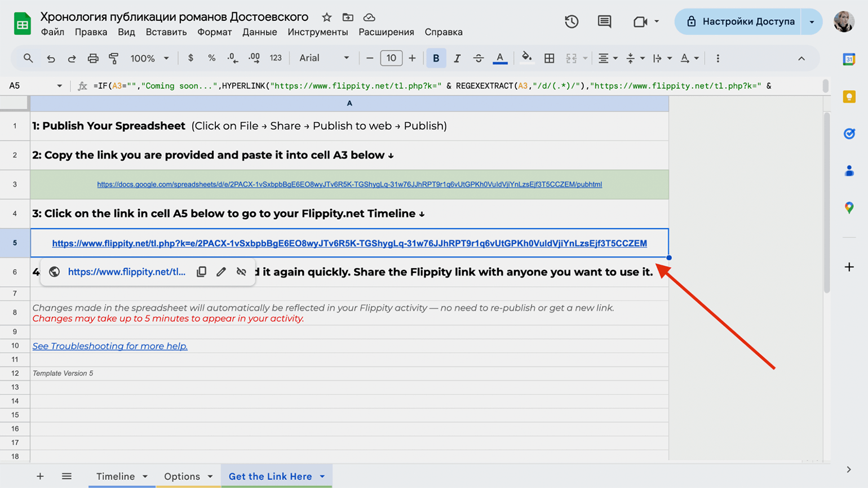Move document to folder icon
Viewport: 868px width, 488px height.
[x=348, y=17]
